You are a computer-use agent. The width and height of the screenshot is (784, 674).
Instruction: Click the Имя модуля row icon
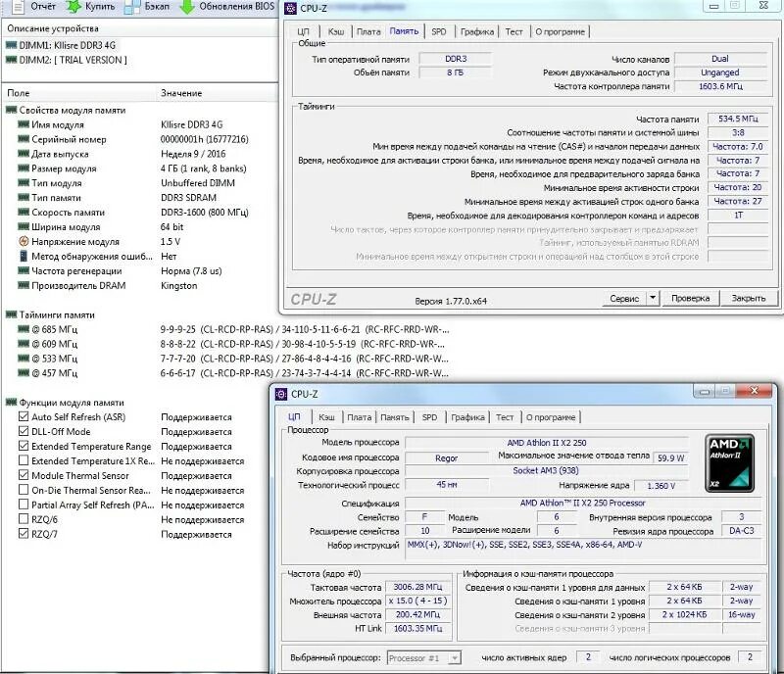[23, 124]
